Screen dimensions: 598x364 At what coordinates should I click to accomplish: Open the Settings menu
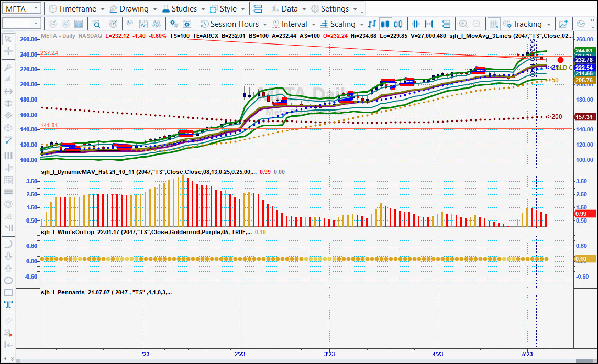click(x=334, y=9)
